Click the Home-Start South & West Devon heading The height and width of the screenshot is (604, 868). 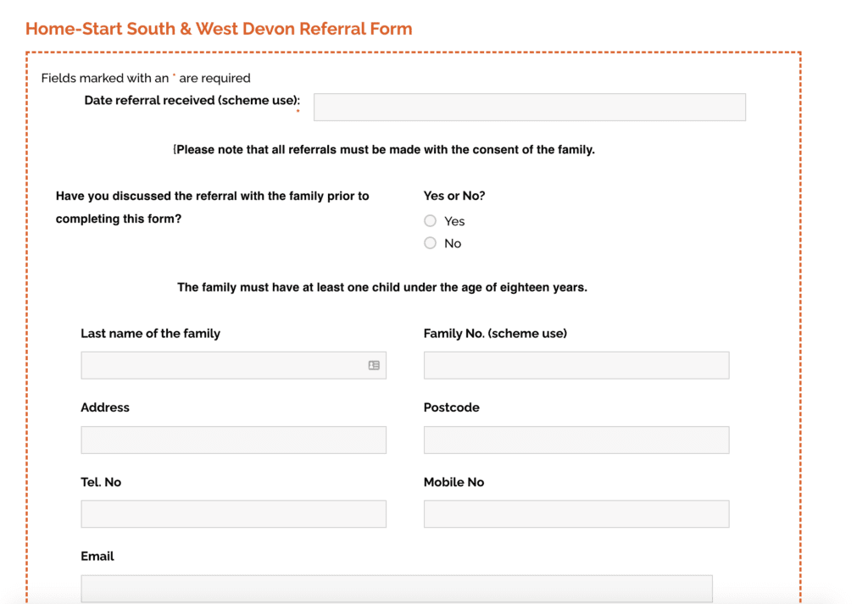219,28
